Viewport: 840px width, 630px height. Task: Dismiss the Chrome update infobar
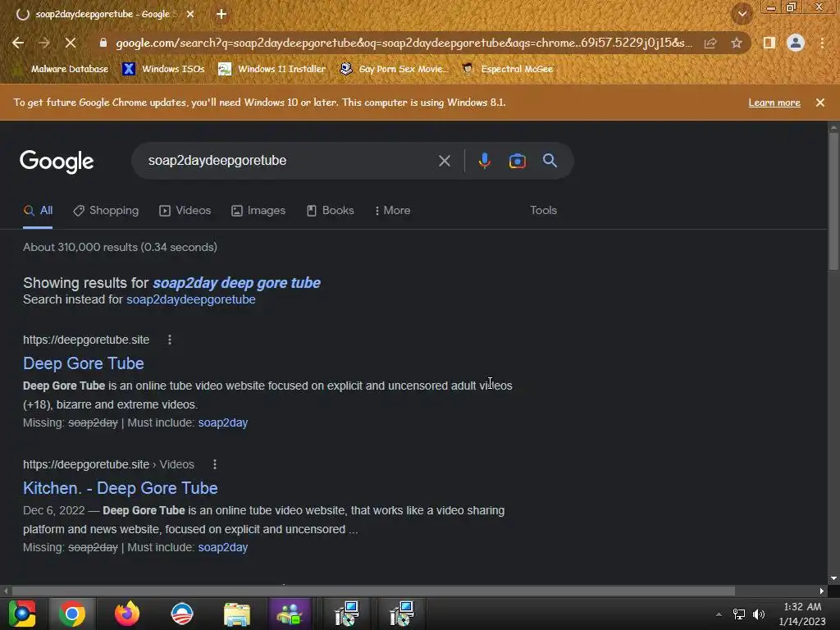pos(820,103)
